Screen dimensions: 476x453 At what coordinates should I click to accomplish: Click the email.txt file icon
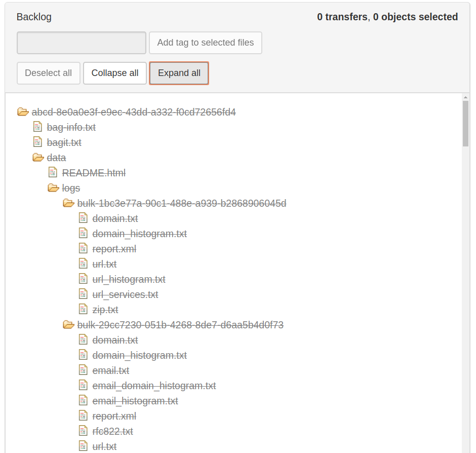[x=83, y=370]
